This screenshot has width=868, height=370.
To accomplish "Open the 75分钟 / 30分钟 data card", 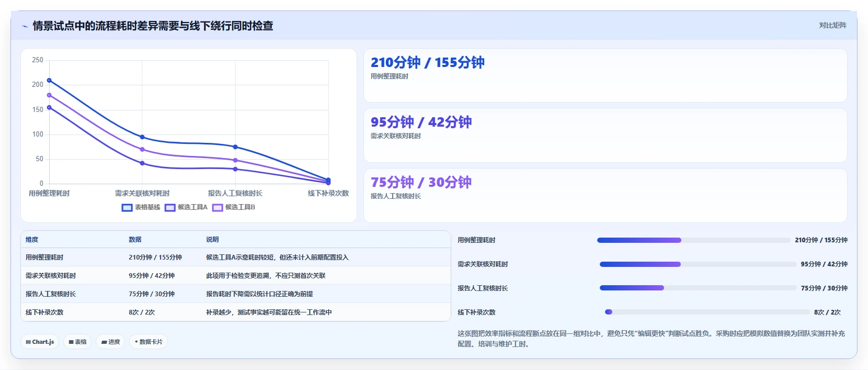I will click(605, 195).
